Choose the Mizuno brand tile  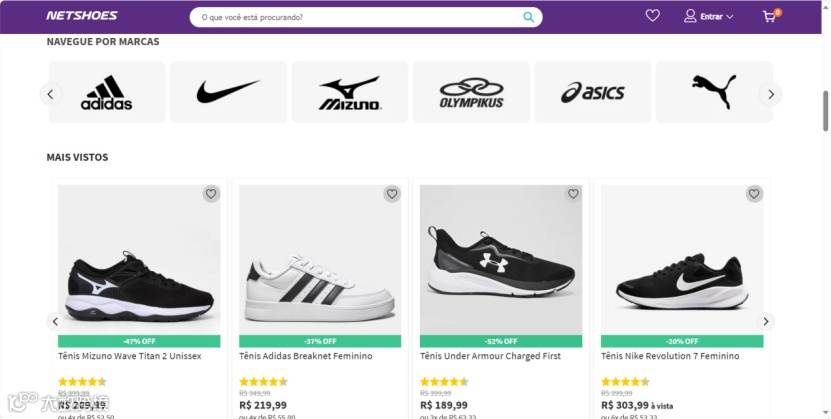[x=349, y=93]
